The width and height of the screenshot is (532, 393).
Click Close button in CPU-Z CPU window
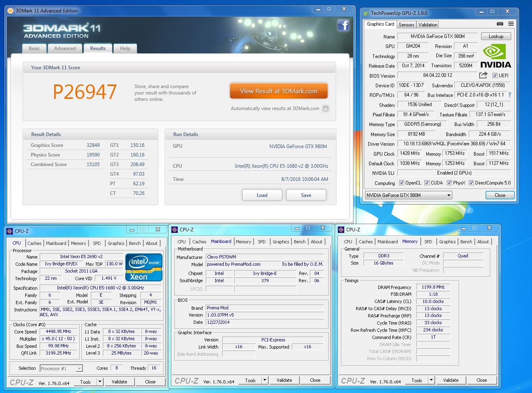(150, 382)
